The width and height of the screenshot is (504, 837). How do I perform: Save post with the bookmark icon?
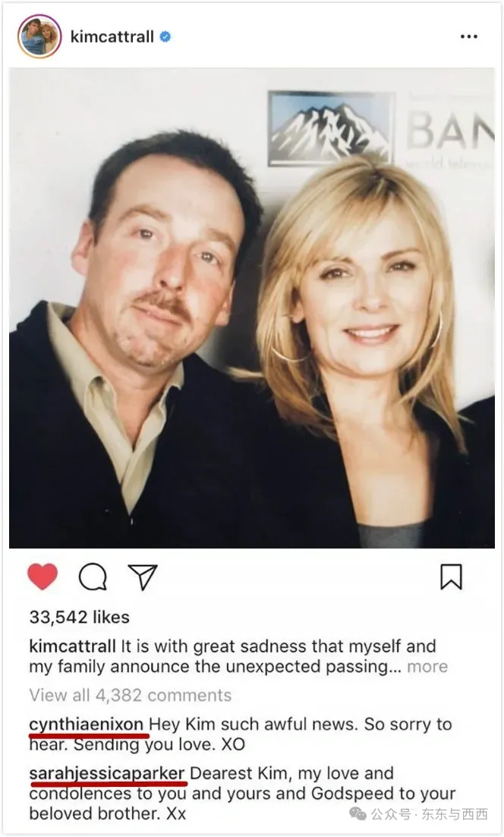pos(451,576)
